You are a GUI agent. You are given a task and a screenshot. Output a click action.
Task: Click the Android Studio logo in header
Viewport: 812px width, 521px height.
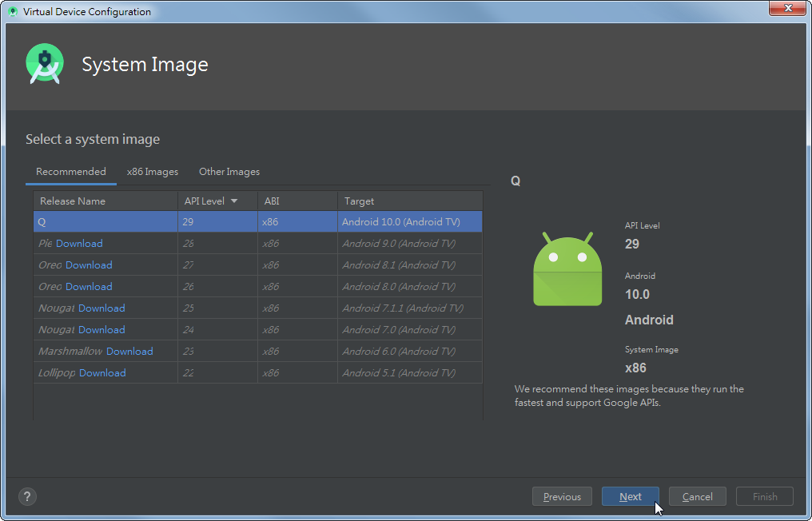[x=45, y=64]
